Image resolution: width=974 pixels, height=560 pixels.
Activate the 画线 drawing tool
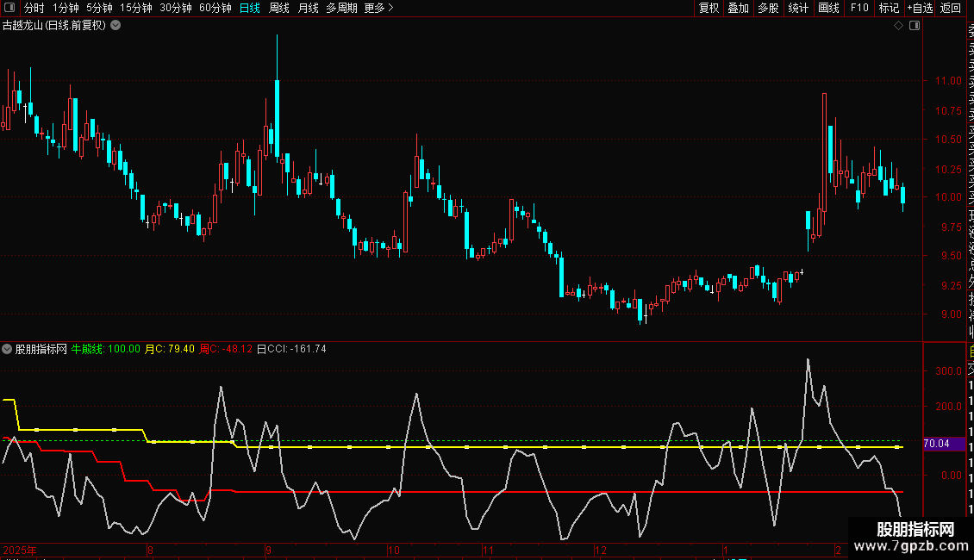coord(828,8)
